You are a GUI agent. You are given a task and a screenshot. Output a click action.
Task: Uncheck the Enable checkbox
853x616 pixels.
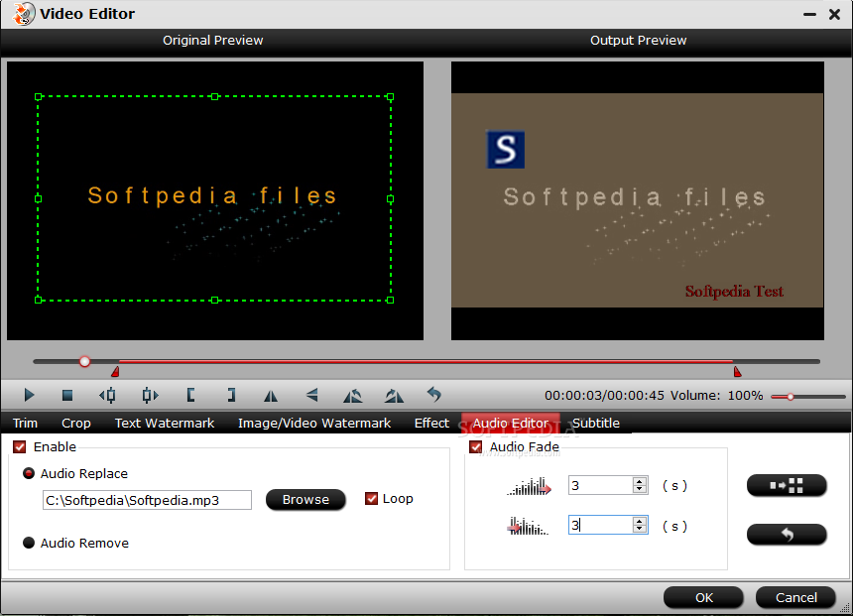pyautogui.click(x=20, y=446)
